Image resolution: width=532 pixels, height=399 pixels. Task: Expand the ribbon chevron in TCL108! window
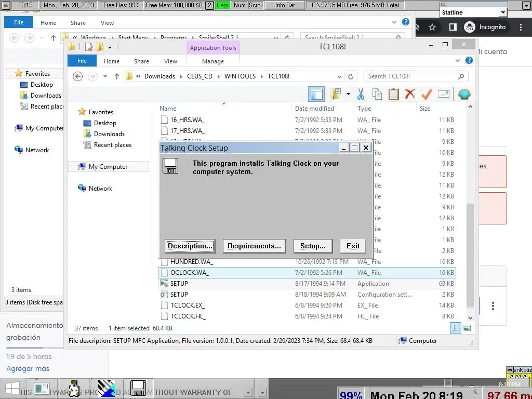458,60
